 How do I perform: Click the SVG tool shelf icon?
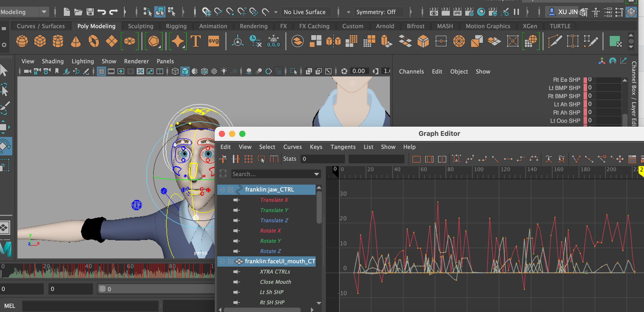click(x=213, y=41)
